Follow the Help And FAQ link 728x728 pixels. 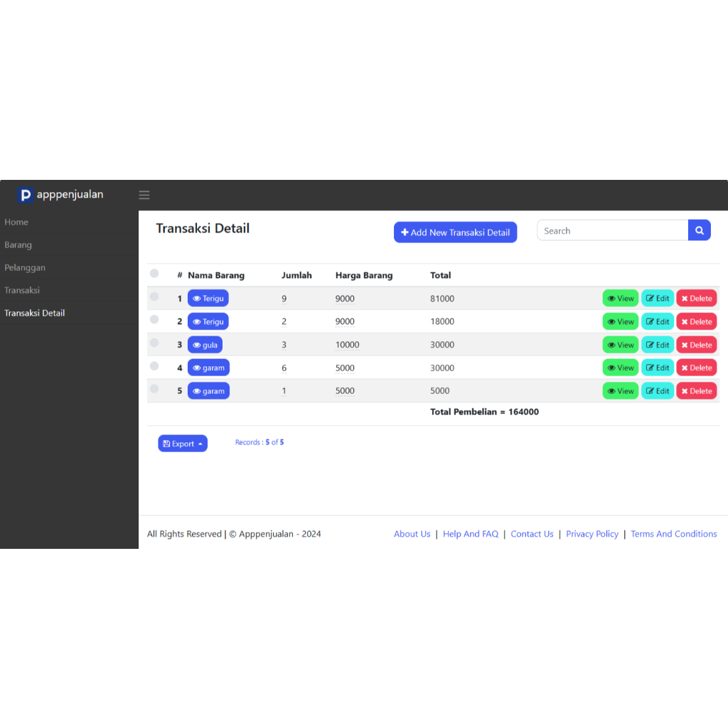[x=470, y=534]
